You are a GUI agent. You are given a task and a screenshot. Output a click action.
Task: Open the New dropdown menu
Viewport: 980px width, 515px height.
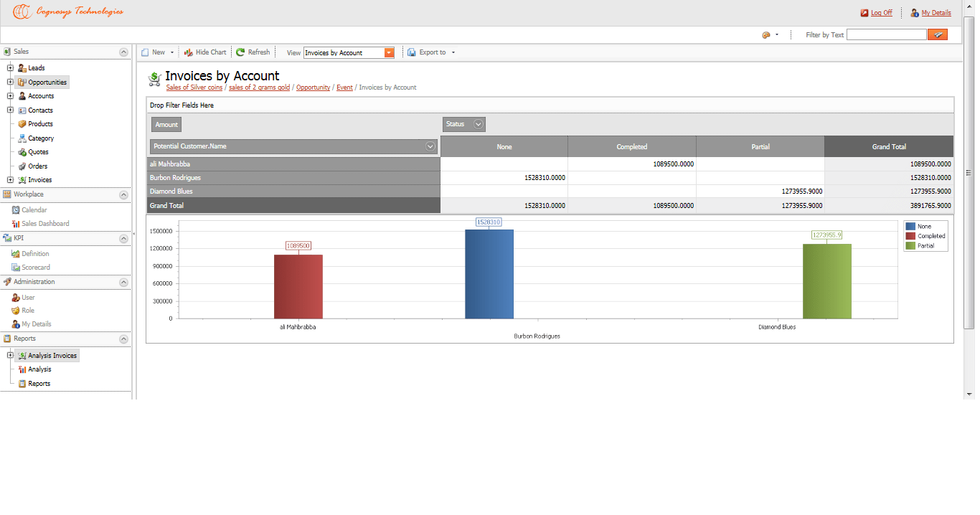point(171,52)
